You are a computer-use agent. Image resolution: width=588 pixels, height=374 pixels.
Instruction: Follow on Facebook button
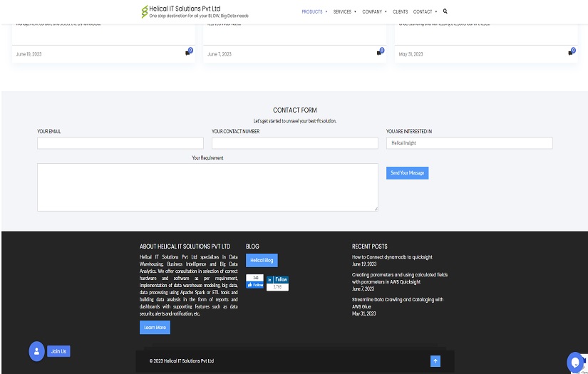(x=255, y=285)
